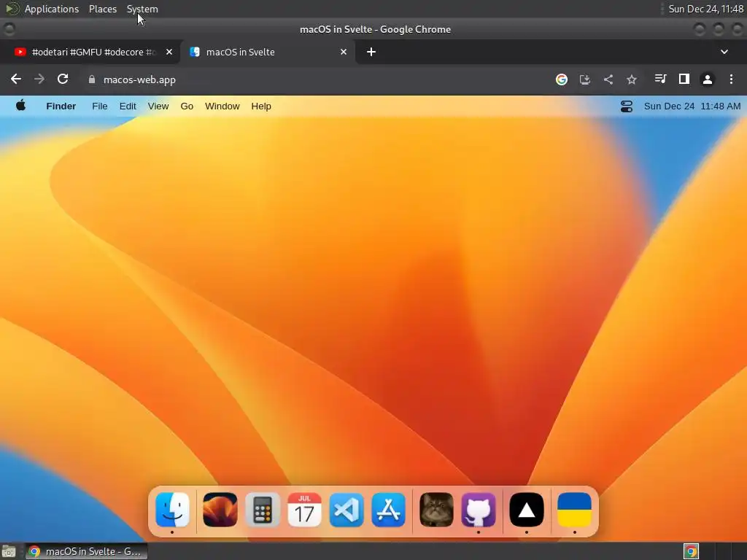Click the Google account icon in toolbar
Screen dimensions: 747x560
point(562,79)
